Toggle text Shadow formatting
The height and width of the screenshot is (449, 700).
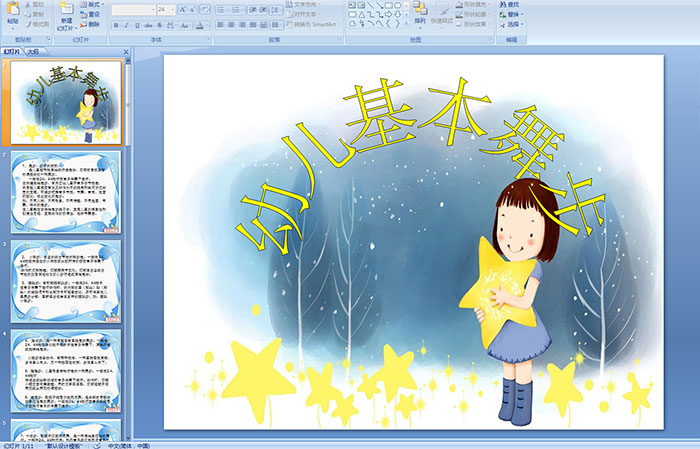click(x=160, y=25)
